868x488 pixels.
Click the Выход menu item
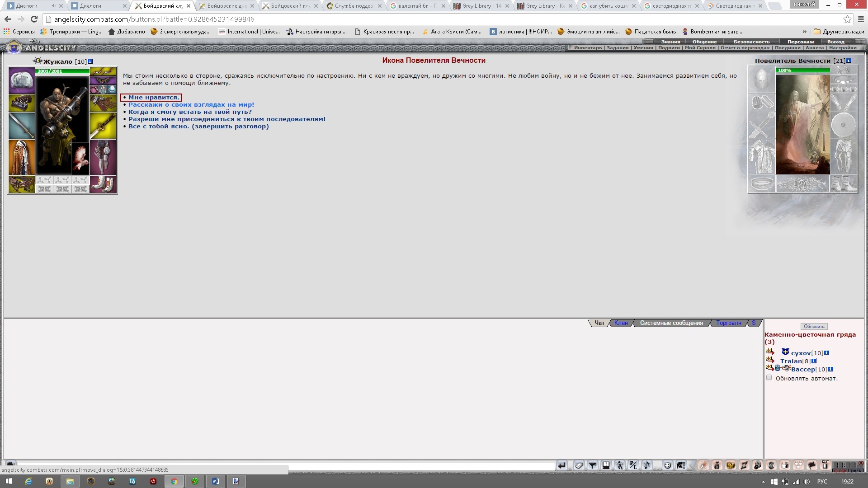(836, 42)
